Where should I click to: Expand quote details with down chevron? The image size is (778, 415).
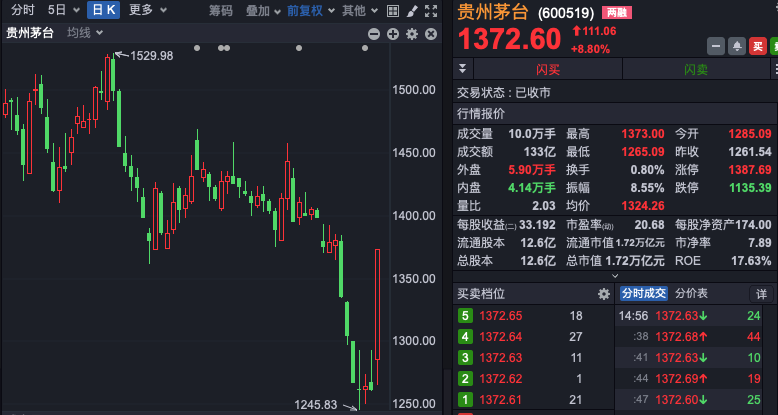click(x=615, y=276)
